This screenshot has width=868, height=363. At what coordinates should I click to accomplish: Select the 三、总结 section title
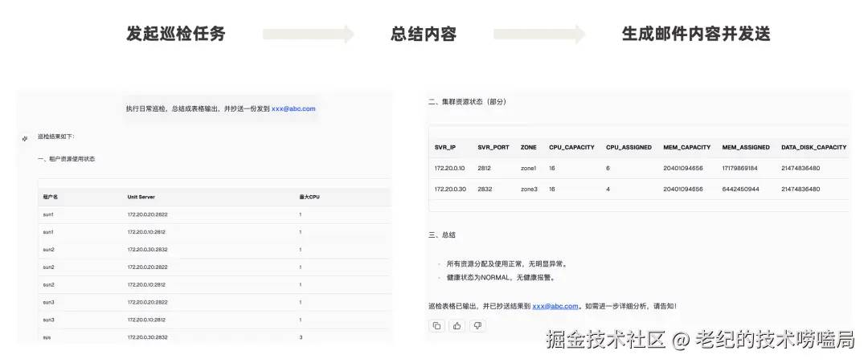coord(442,235)
